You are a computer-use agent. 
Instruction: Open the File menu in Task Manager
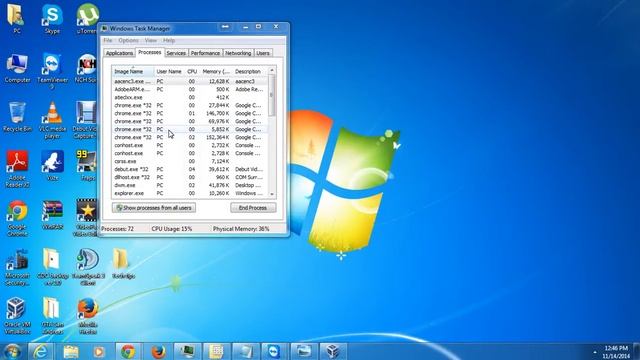tap(107, 40)
